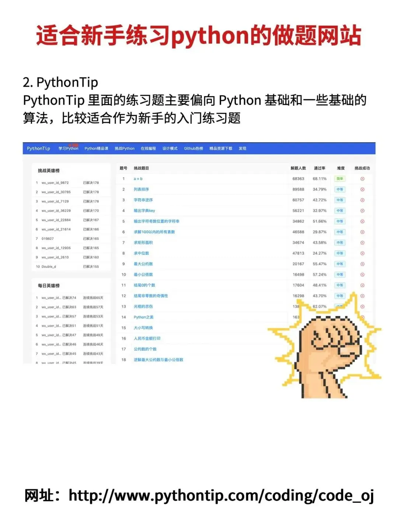Click the 68363 solver count for a + b
The height and width of the screenshot is (532, 398).
coord(298,179)
